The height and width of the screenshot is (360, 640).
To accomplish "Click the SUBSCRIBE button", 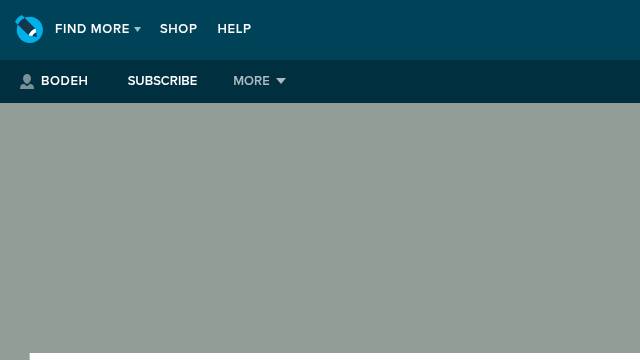I will 162,81.
